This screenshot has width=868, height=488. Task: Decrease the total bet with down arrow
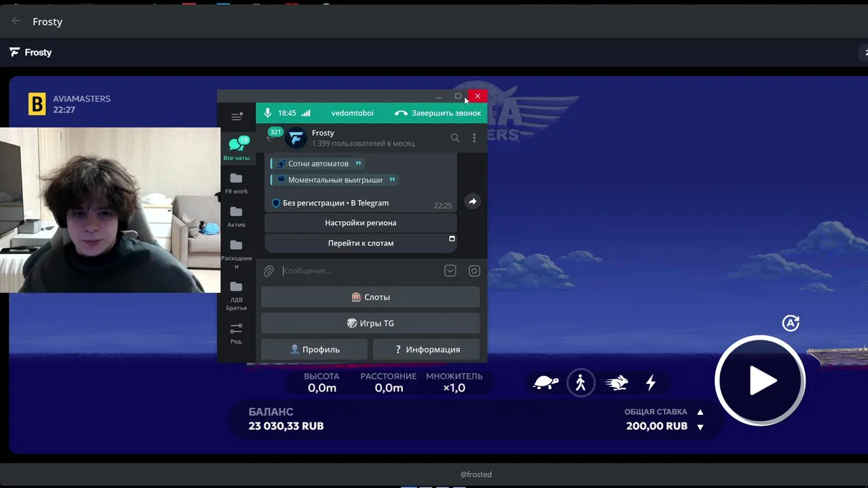(701, 427)
